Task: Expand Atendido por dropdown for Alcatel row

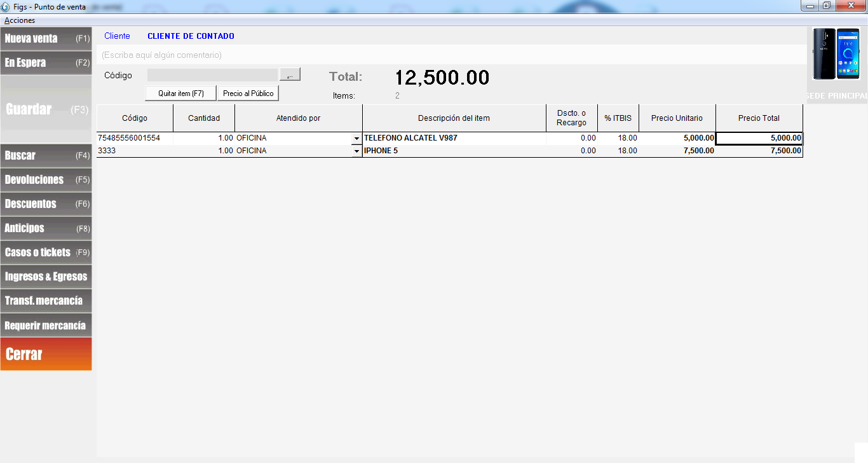Action: pos(356,138)
